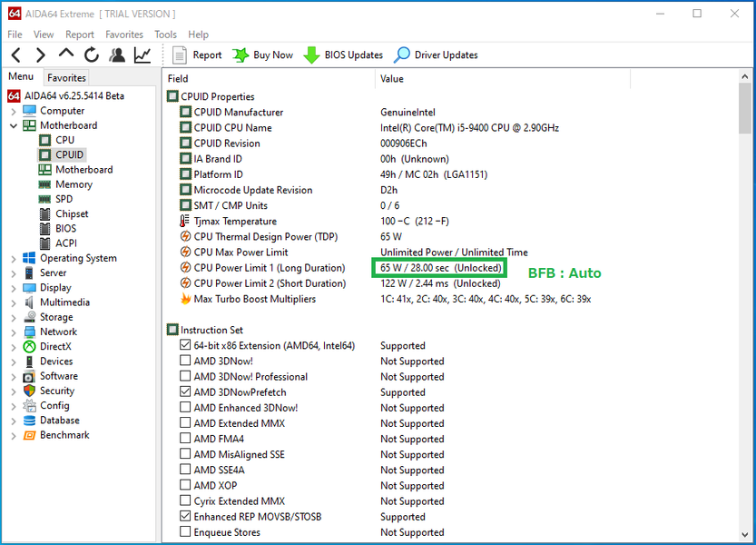
Task: Go up one level with the up arrow
Action: [66, 53]
